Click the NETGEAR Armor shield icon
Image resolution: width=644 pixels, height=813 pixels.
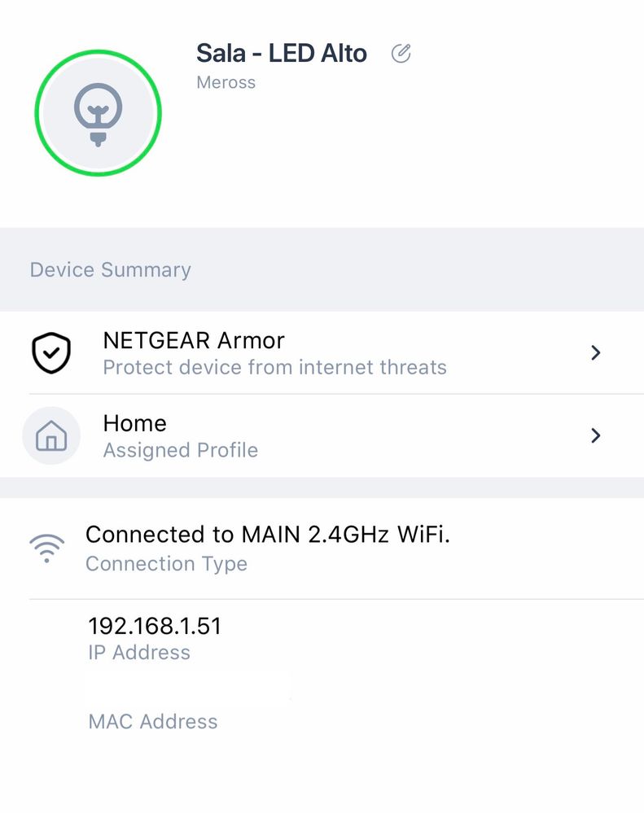click(51, 352)
